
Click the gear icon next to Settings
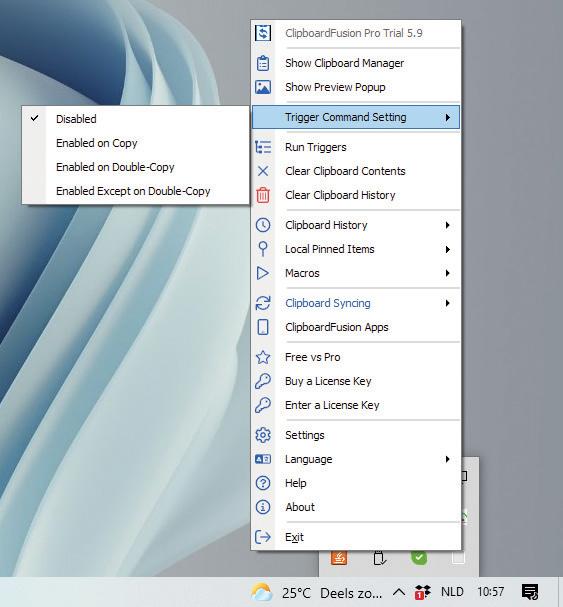click(263, 435)
